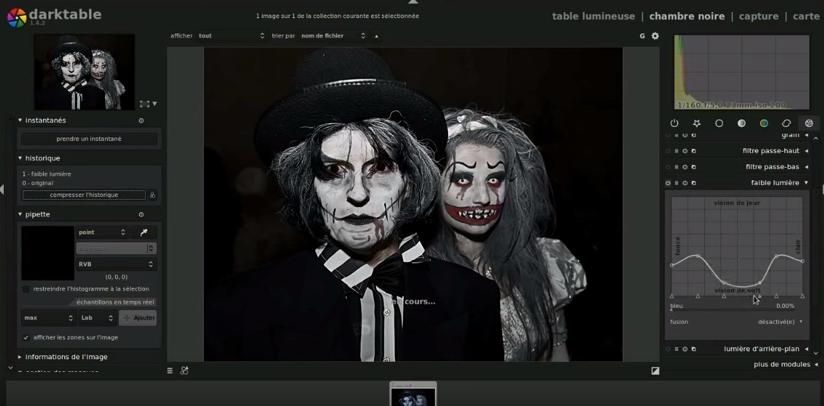Open basic modules group (hollow circle icon)
The image size is (824, 406).
coord(719,123)
